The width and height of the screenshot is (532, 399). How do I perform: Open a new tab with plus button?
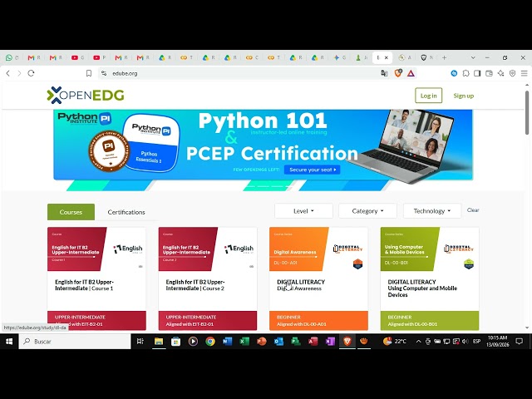tap(444, 57)
